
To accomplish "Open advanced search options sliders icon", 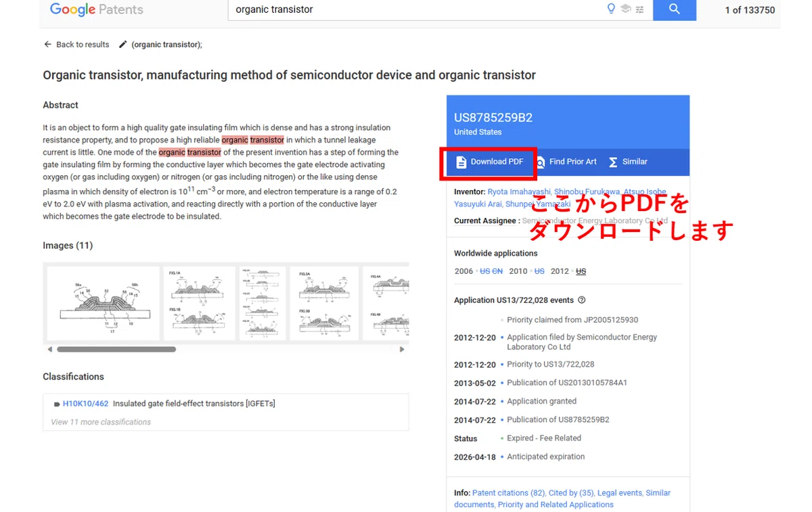I will click(639, 9).
